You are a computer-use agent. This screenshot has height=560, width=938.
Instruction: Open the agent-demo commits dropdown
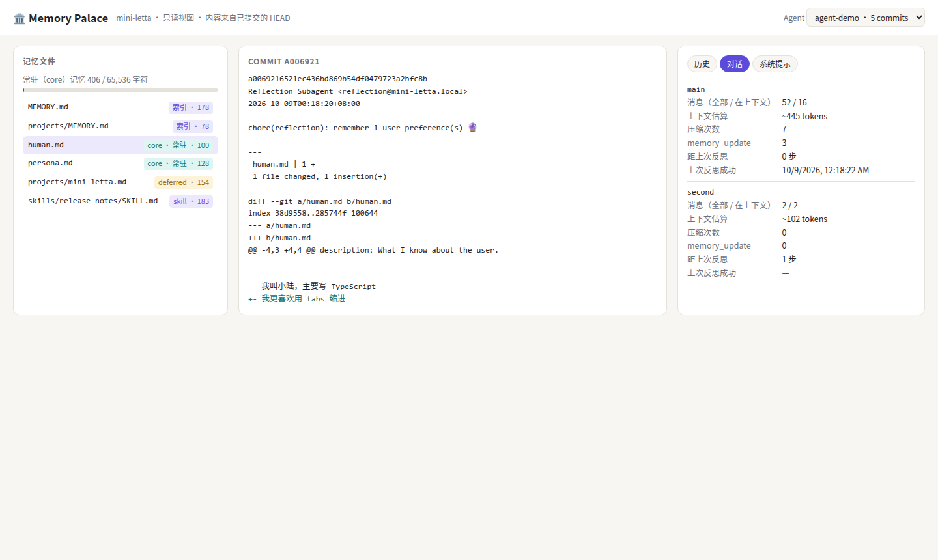pyautogui.click(x=865, y=18)
